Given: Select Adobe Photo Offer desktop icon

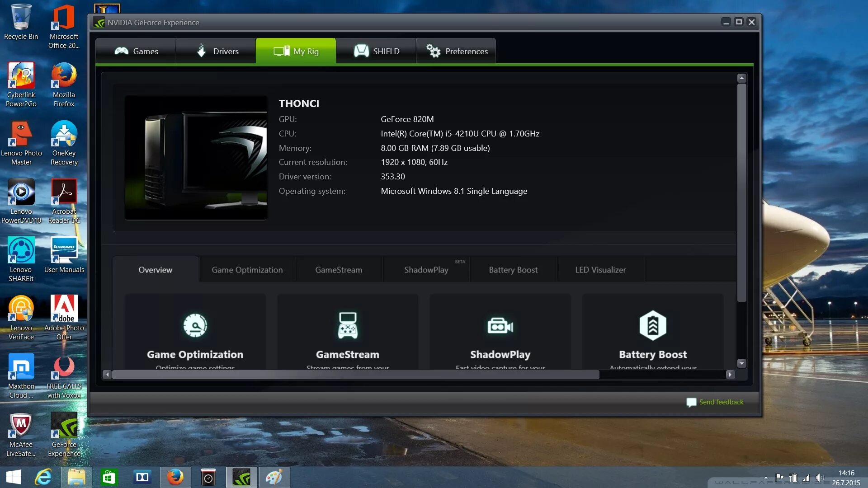Looking at the screenshot, I should pyautogui.click(x=64, y=318).
